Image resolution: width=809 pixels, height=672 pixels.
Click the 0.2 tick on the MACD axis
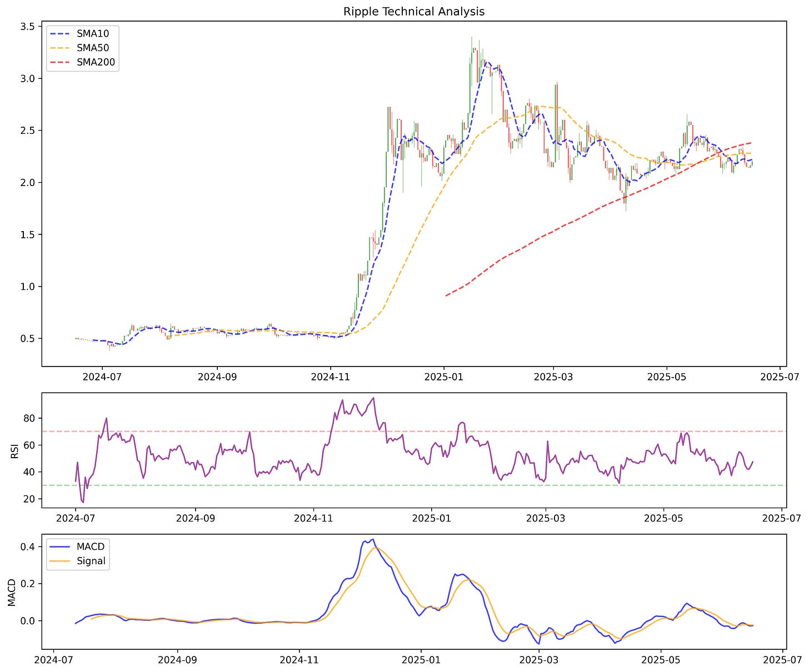click(x=28, y=584)
